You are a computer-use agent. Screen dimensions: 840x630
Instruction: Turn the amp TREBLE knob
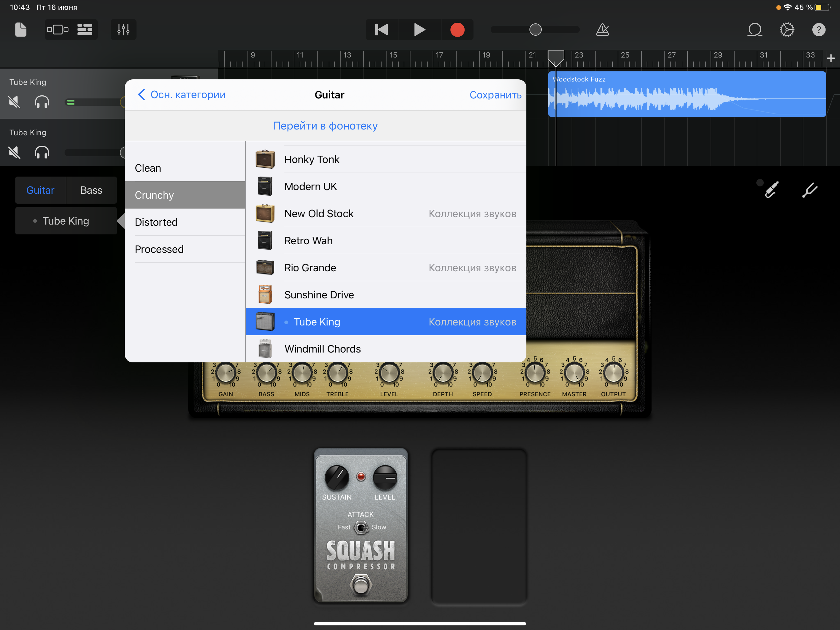(337, 373)
